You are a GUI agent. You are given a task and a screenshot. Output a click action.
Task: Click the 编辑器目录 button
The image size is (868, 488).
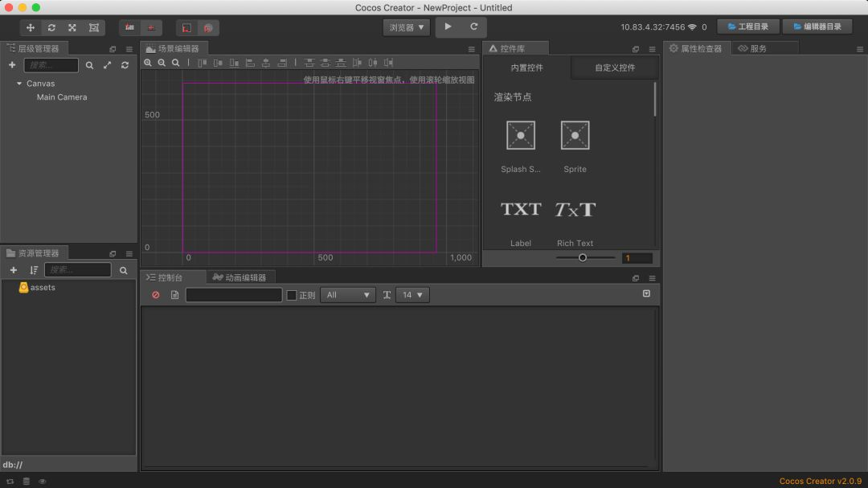pos(817,27)
